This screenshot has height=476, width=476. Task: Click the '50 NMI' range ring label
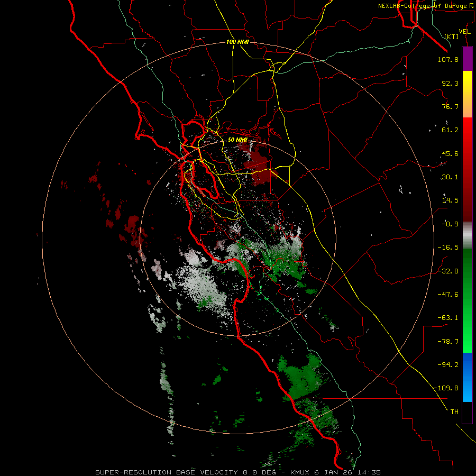pos(237,140)
